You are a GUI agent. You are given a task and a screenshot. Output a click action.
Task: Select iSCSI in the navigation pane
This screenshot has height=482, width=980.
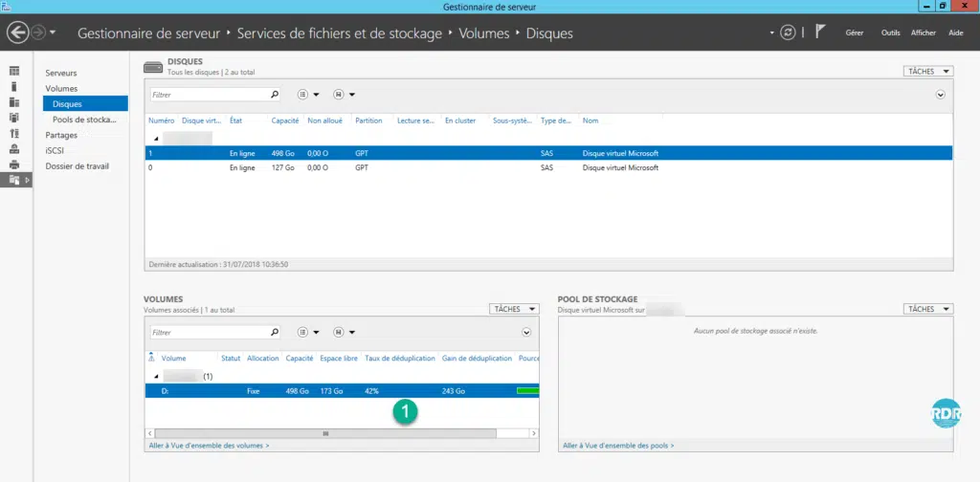point(55,150)
